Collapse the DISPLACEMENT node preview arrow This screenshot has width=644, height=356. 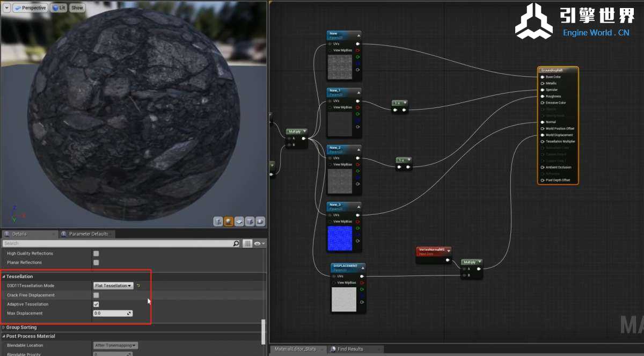pyautogui.click(x=362, y=267)
